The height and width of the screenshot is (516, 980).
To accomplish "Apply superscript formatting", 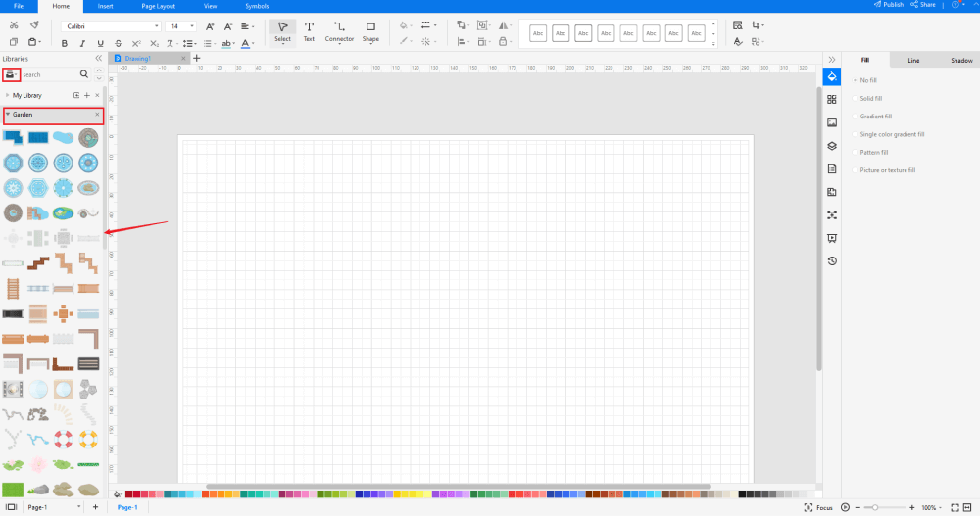I will (136, 44).
